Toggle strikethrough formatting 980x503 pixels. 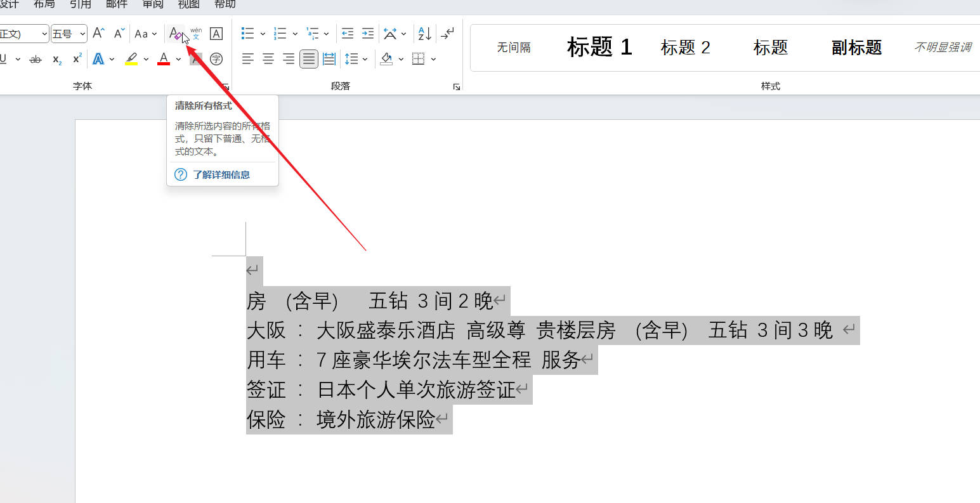click(x=36, y=59)
